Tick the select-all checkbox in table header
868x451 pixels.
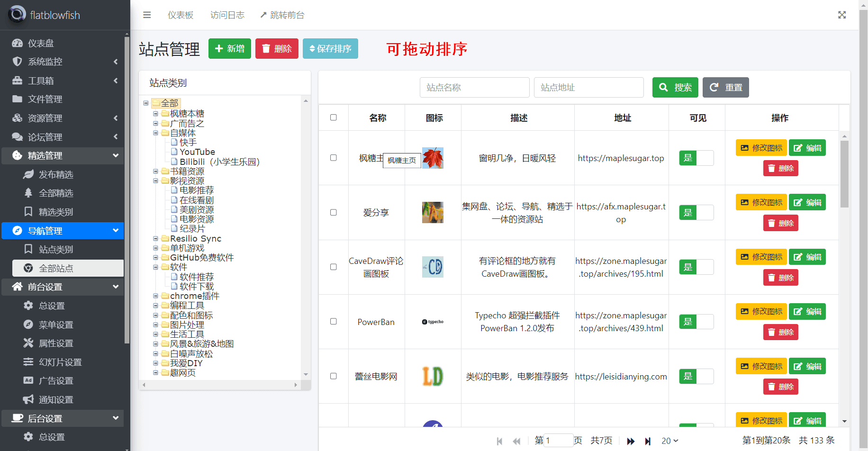(334, 117)
